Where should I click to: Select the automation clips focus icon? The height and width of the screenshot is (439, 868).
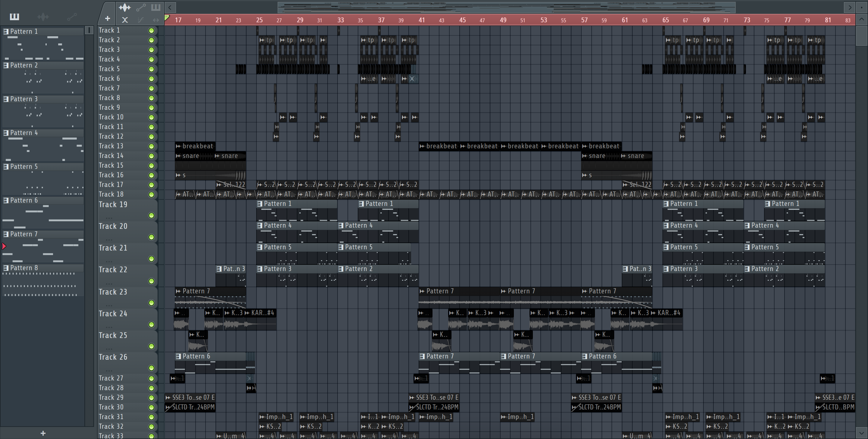141,8
